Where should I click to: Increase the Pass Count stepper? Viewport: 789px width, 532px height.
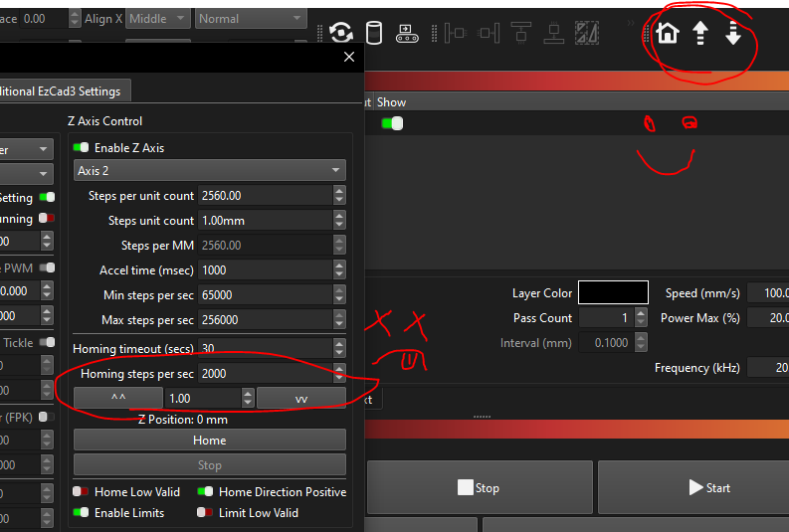[x=641, y=313]
